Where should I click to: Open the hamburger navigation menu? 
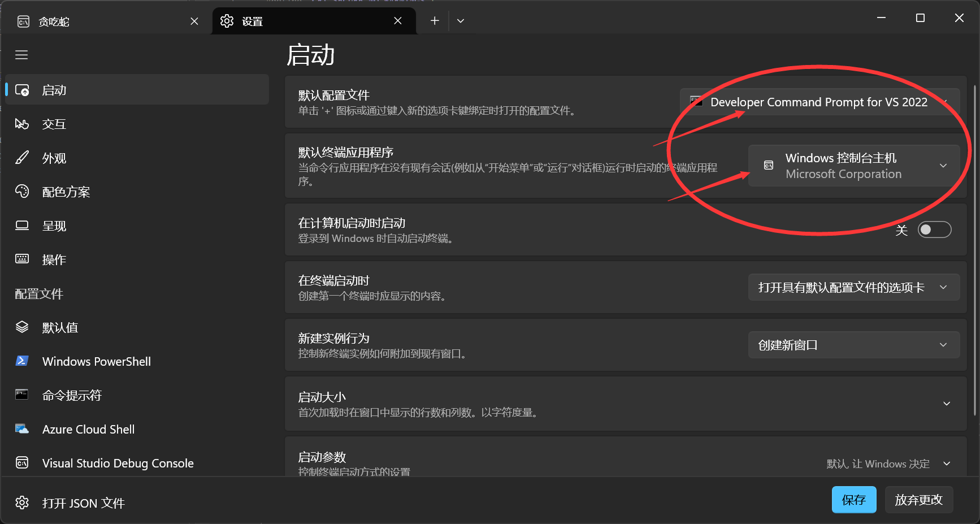click(21, 55)
